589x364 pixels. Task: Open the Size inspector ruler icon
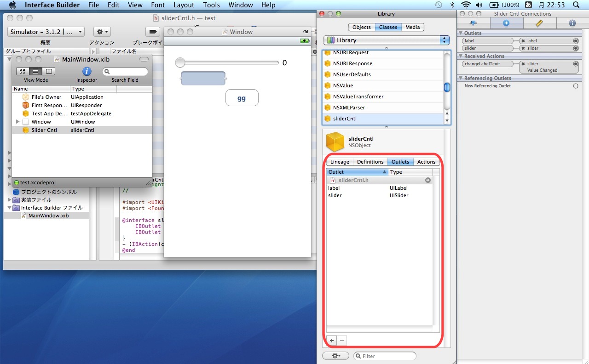[x=539, y=23]
